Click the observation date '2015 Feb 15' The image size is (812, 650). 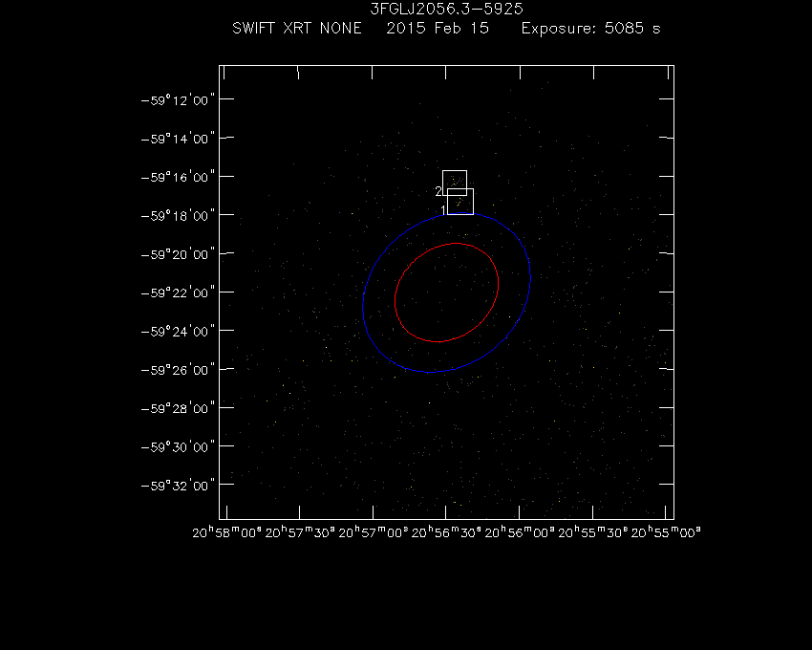coord(438,28)
